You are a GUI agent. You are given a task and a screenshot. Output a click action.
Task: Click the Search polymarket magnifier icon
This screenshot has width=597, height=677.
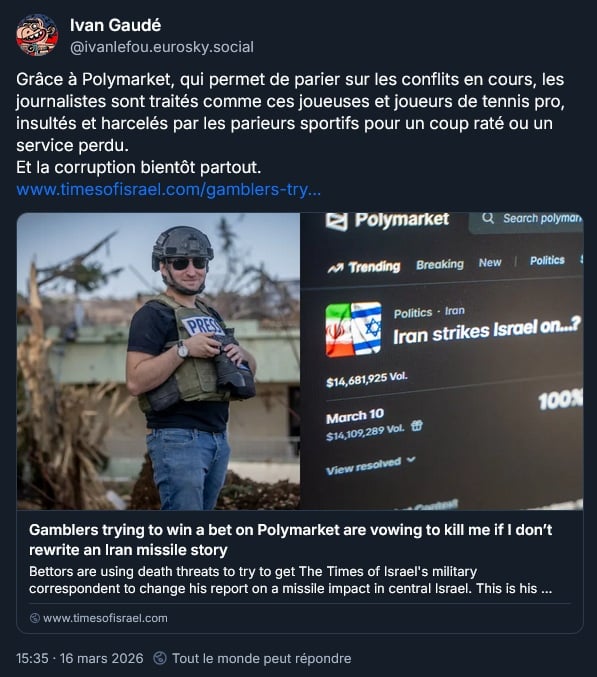488,218
